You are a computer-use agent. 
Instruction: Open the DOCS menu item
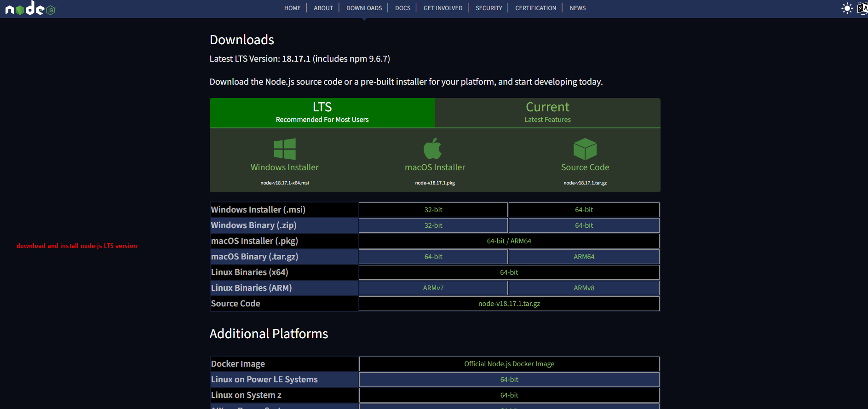click(x=402, y=8)
